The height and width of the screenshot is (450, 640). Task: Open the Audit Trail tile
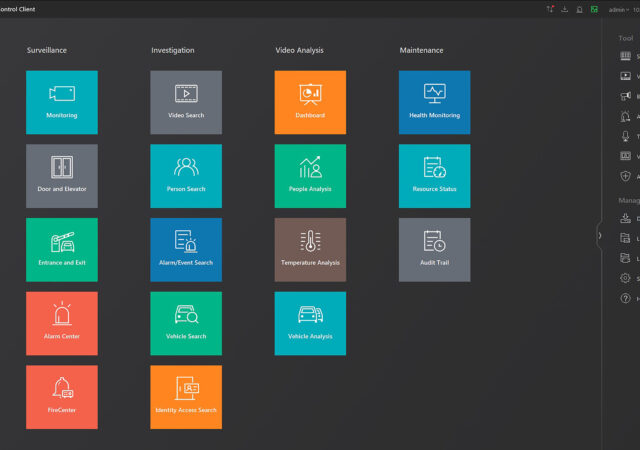pos(434,250)
